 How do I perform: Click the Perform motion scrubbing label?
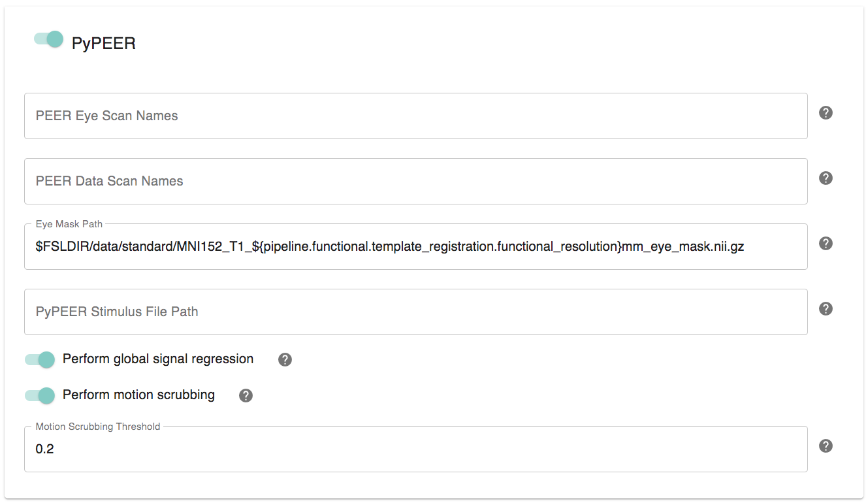click(x=138, y=395)
